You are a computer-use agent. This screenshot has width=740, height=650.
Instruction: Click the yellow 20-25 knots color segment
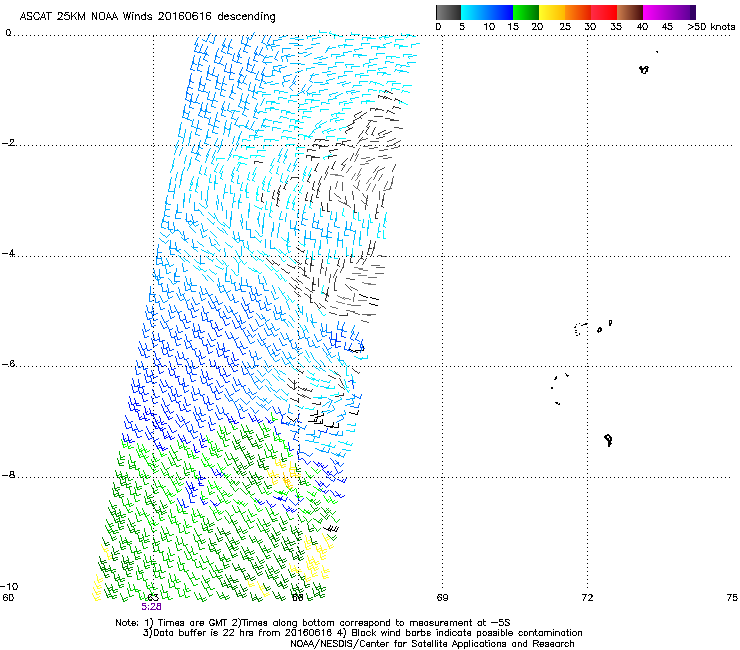tap(552, 12)
